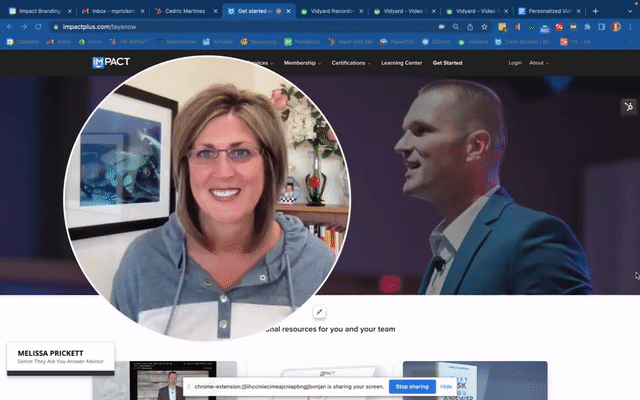The image size is (640, 400).
Task: Open the HubSpot widget on the right edge
Action: [x=629, y=107]
